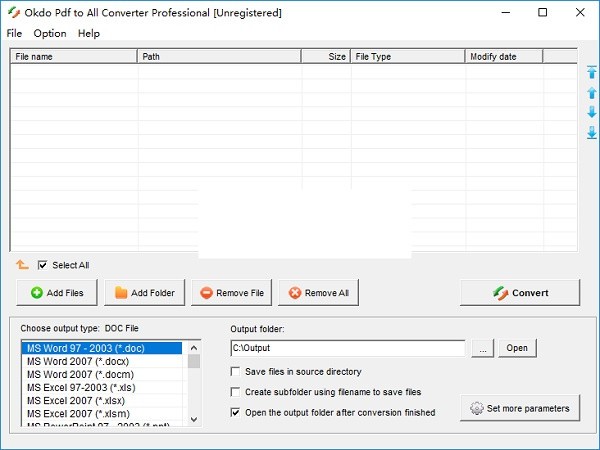Image resolution: width=600 pixels, height=450 pixels.
Task: Move selected file up one position
Action: click(591, 92)
